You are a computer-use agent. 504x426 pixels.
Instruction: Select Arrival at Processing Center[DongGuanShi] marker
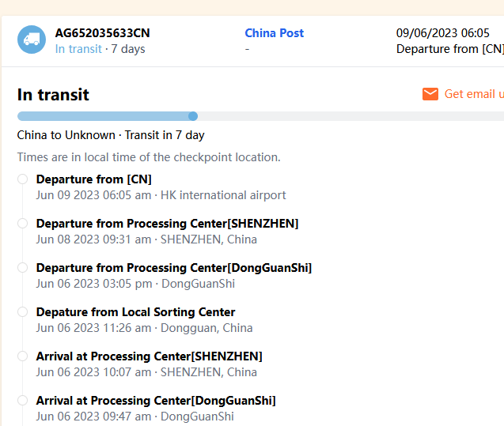(x=23, y=401)
